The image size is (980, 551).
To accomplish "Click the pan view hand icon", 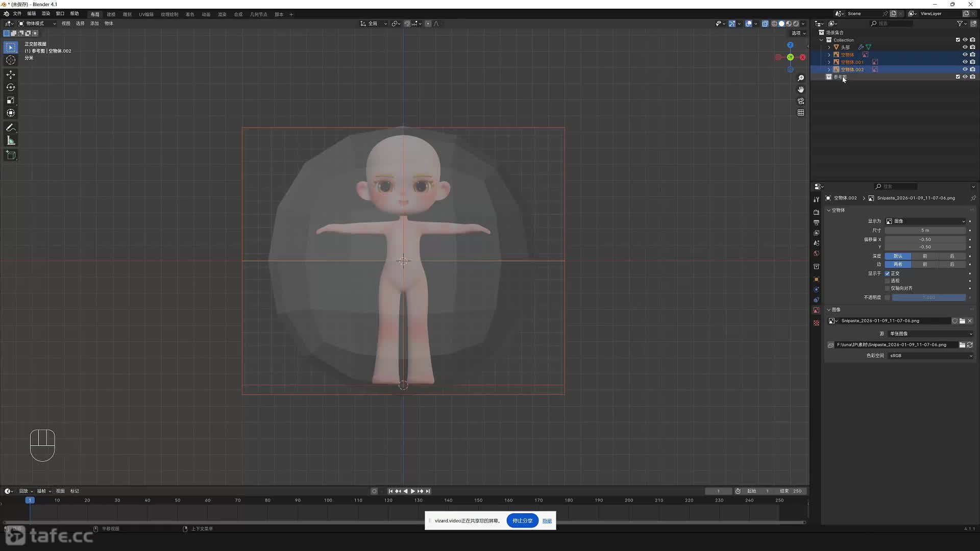I will pyautogui.click(x=801, y=89).
